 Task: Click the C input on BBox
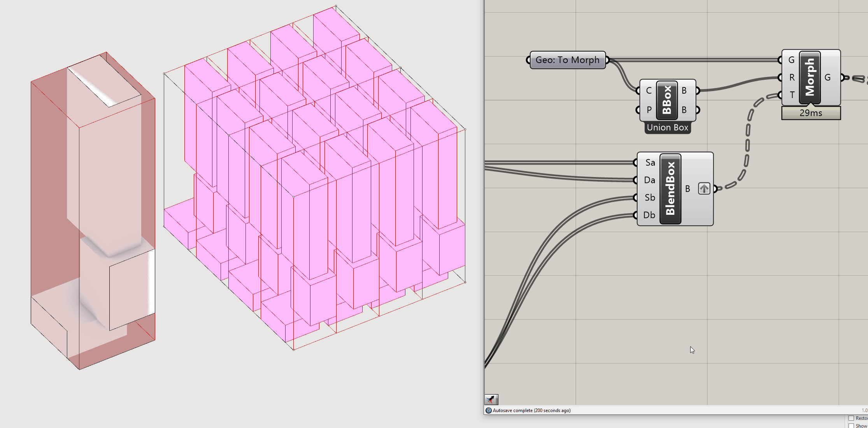pos(649,91)
